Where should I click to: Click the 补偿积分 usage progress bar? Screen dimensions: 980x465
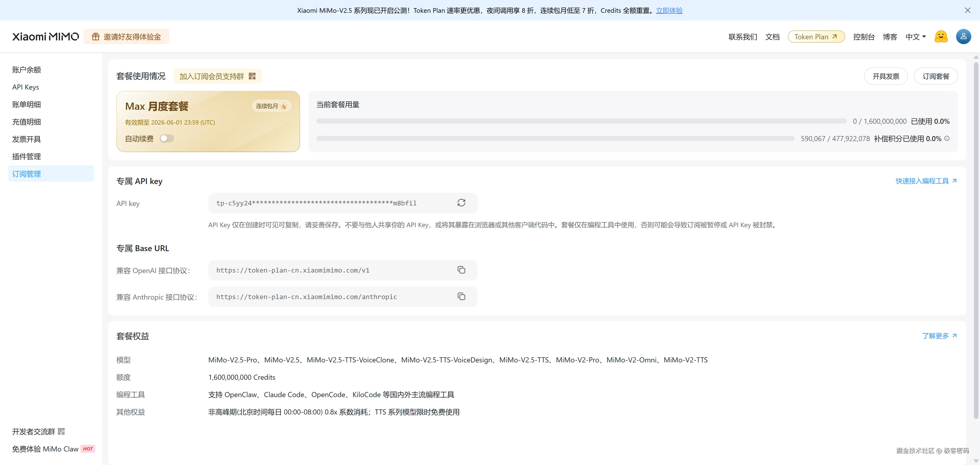pos(555,139)
